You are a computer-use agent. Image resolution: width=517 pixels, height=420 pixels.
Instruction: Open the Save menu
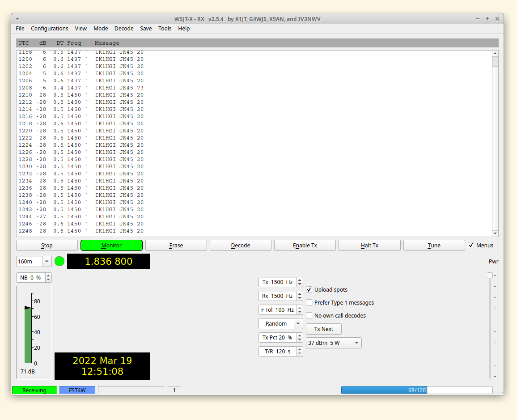146,28
